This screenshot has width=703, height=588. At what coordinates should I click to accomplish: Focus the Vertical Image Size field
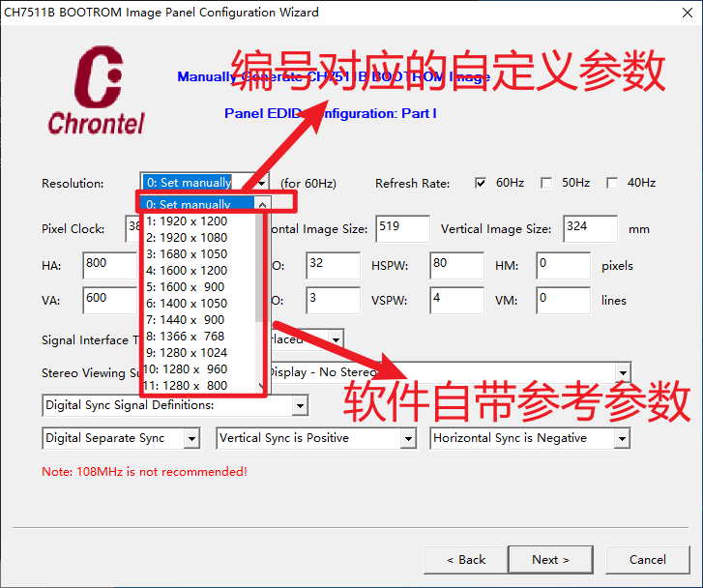(x=590, y=229)
